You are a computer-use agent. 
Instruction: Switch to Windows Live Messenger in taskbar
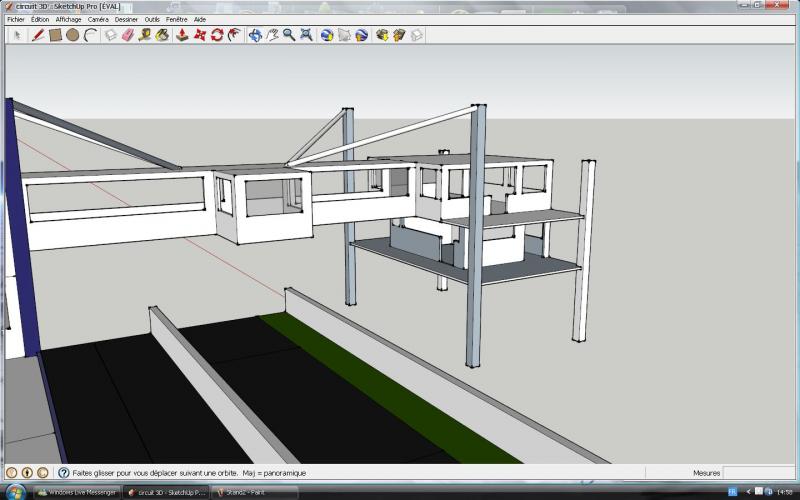(x=77, y=492)
